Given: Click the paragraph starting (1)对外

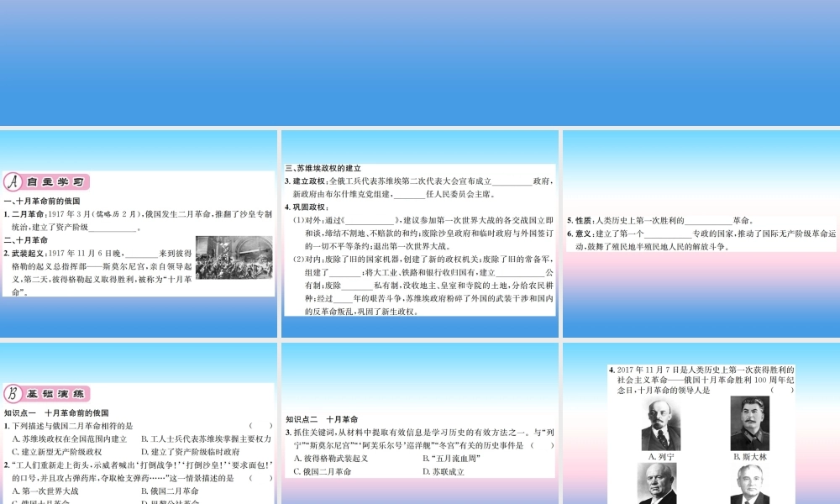Looking at the screenshot, I should [423, 233].
